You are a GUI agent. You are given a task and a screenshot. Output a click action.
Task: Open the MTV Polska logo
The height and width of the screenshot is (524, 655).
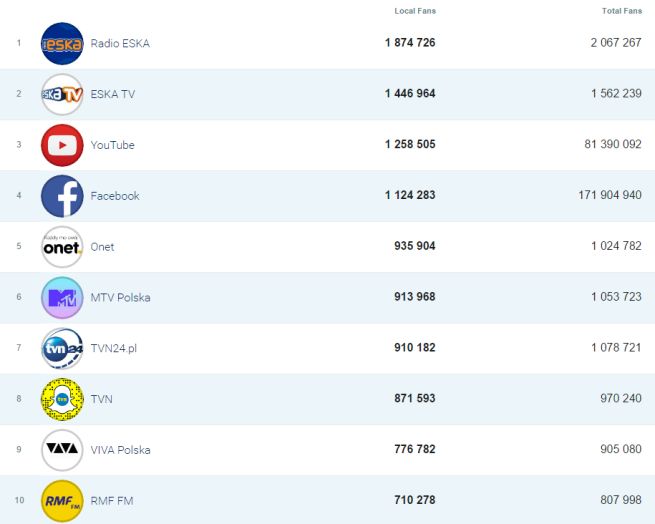tap(62, 298)
